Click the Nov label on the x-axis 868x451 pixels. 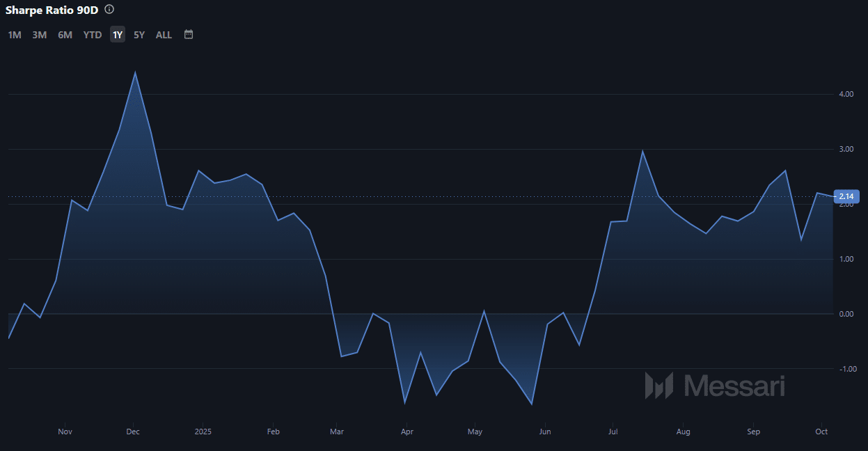(65, 432)
